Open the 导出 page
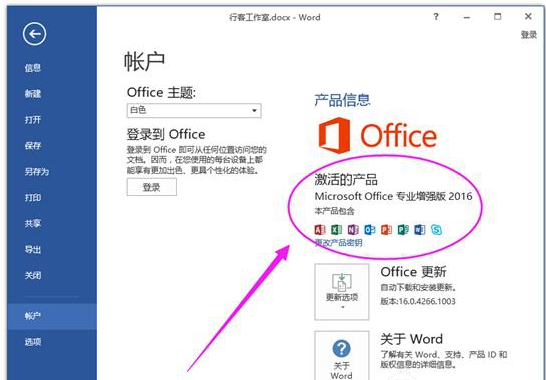Image resolution: width=546 pixels, height=380 pixels. click(33, 249)
